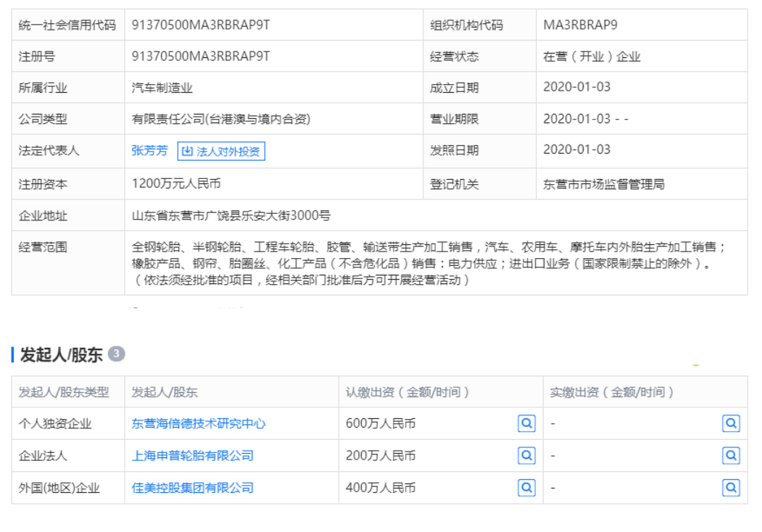
Task: Select 200万人民币 subscribed amount
Action: 381,456
